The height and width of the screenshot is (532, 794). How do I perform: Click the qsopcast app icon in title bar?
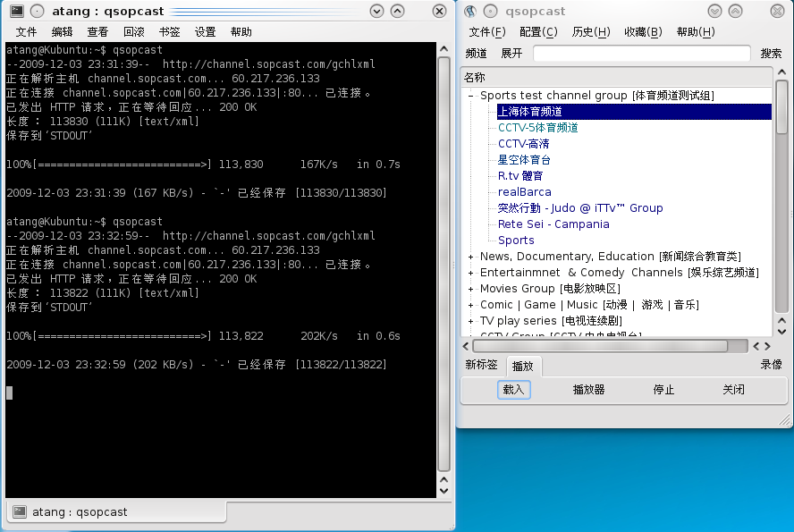(470, 11)
